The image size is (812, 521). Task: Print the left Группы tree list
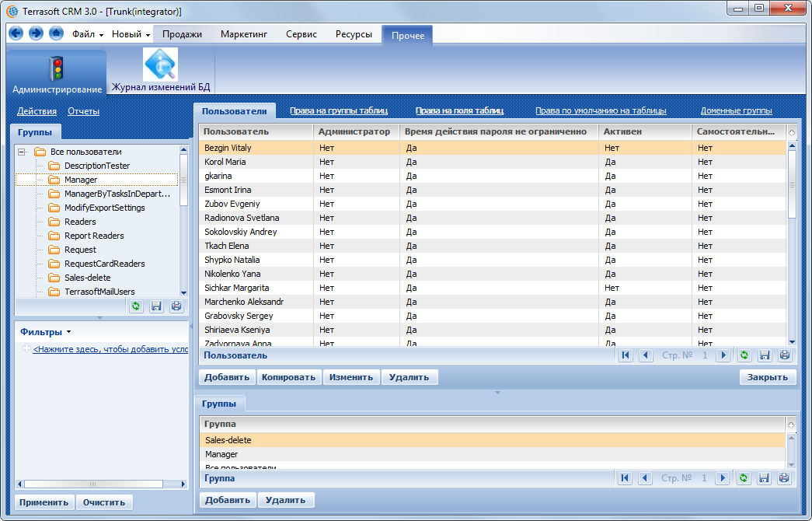[x=176, y=306]
